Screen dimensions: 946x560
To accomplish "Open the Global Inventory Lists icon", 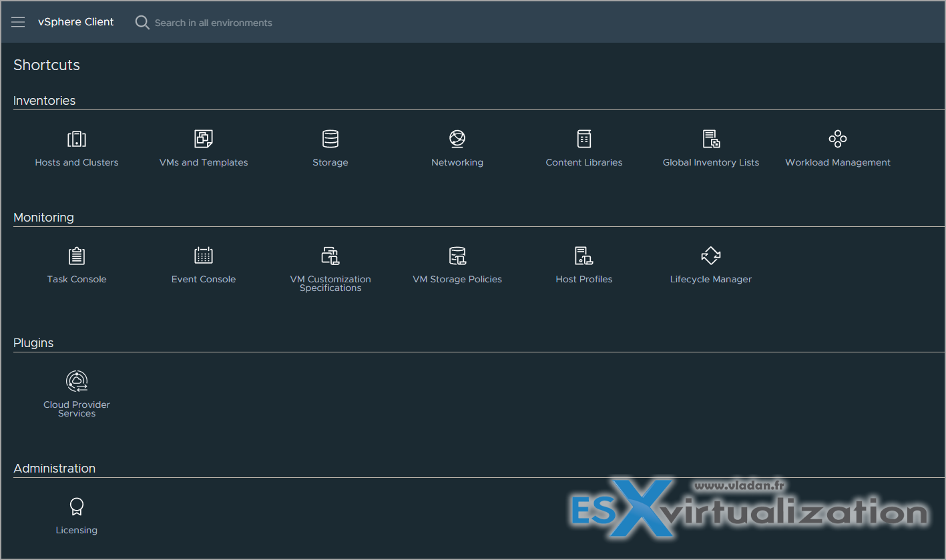I will (x=711, y=139).
